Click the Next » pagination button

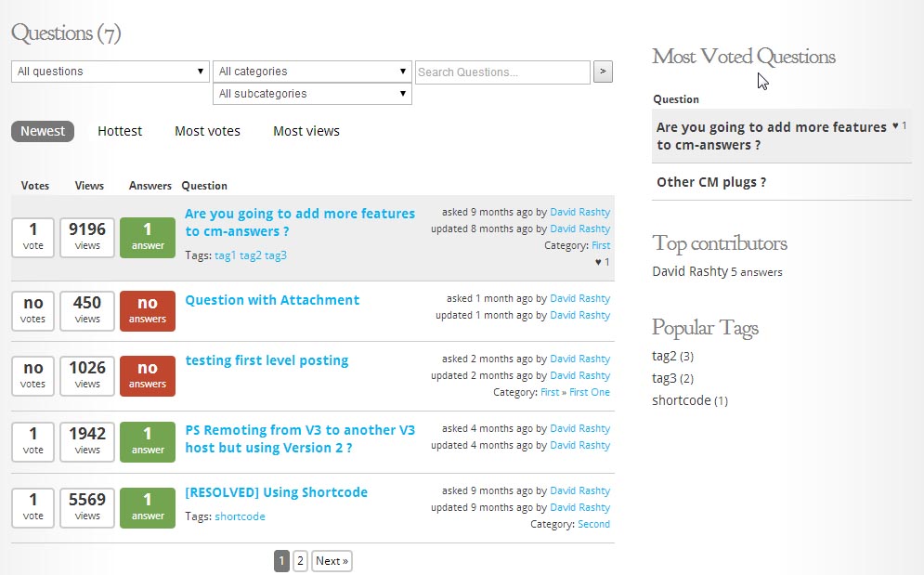coord(332,561)
